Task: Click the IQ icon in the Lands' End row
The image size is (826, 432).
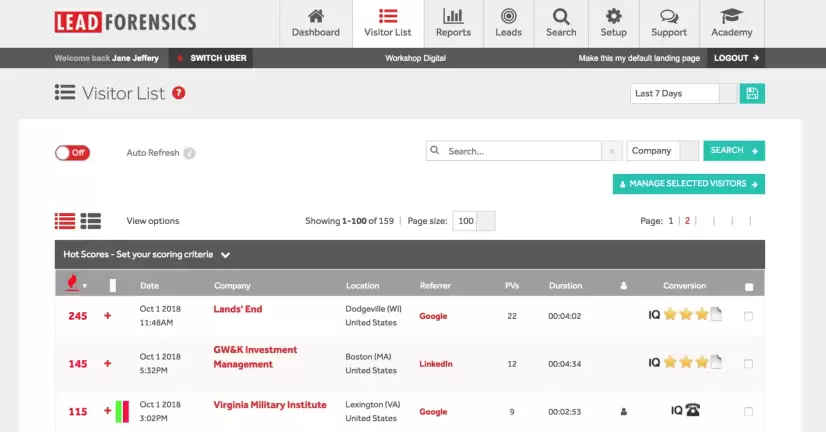Action: [x=654, y=315]
